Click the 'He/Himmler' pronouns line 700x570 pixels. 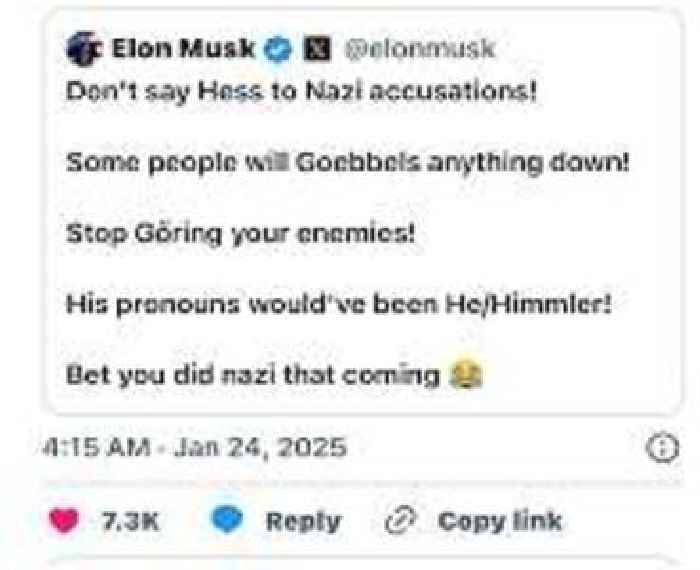pyautogui.click(x=338, y=305)
